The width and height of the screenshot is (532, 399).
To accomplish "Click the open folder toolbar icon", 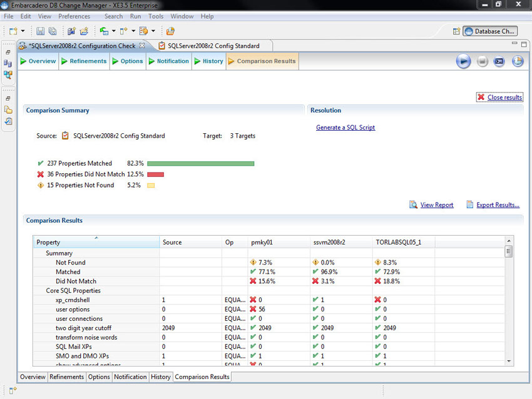I will [84, 31].
